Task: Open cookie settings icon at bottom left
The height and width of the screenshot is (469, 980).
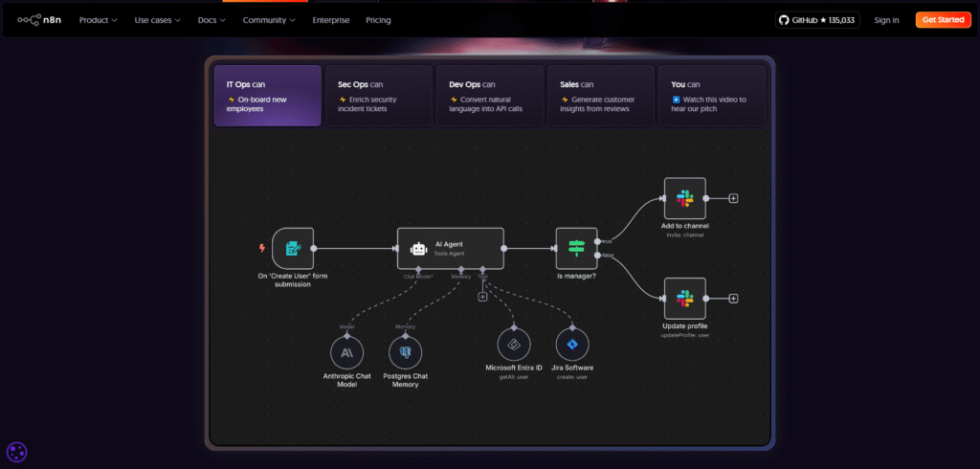Action: coord(17,452)
